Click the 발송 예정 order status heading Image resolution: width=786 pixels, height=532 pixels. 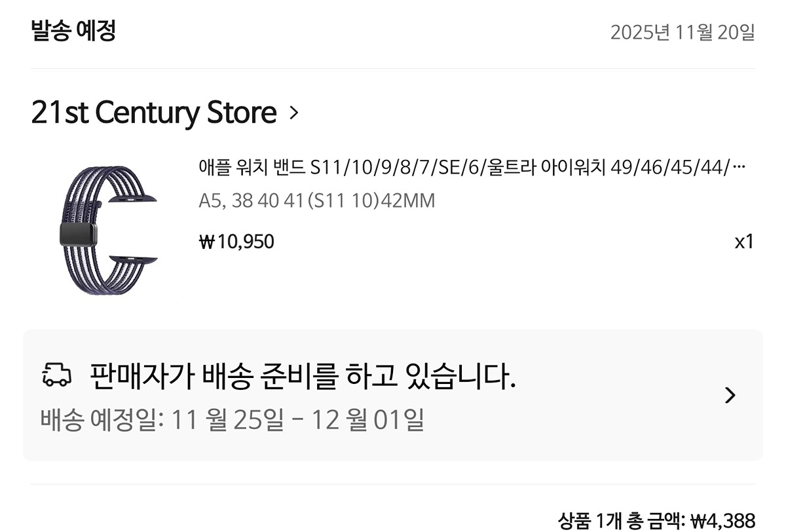click(x=73, y=31)
